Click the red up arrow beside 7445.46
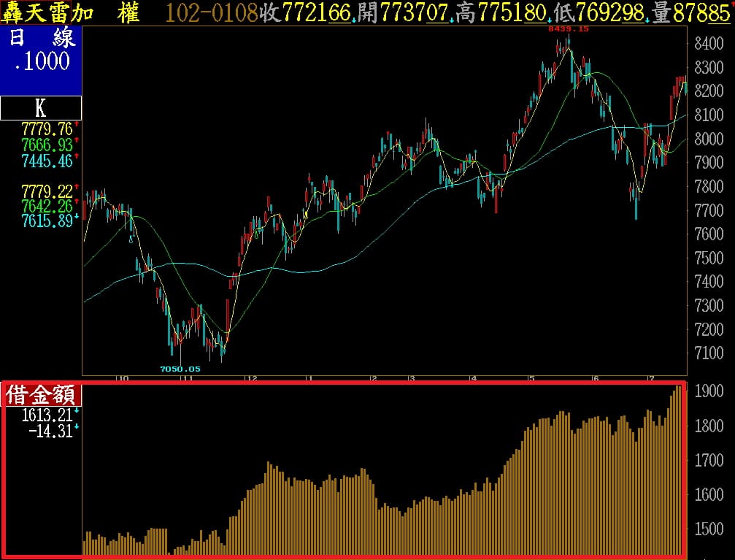Viewport: 735px width, 560px height. pyautogui.click(x=77, y=157)
